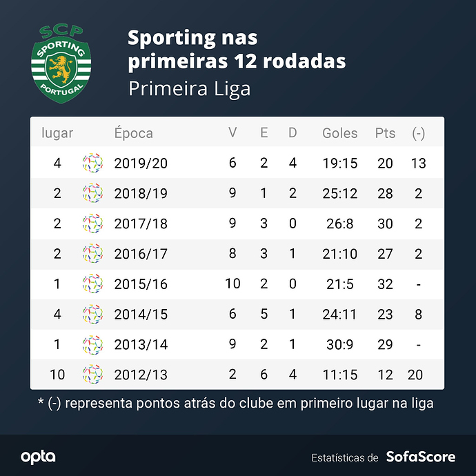476x476 pixels.
Task: Click the league icon beside 2017/18
Action: (x=92, y=224)
